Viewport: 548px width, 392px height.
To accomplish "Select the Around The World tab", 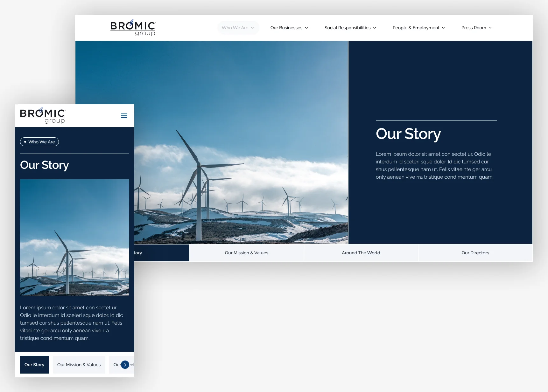I will point(361,253).
